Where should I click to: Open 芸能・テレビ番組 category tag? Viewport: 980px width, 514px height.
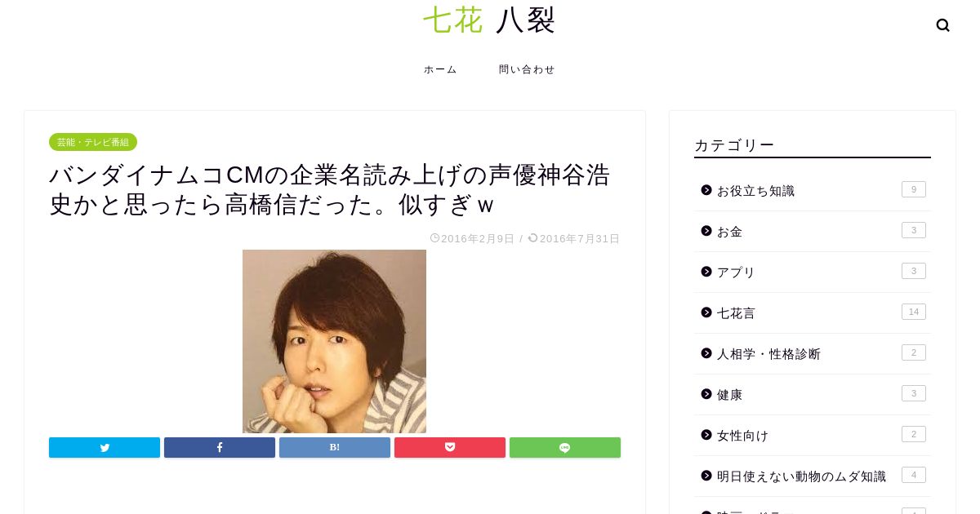[93, 142]
